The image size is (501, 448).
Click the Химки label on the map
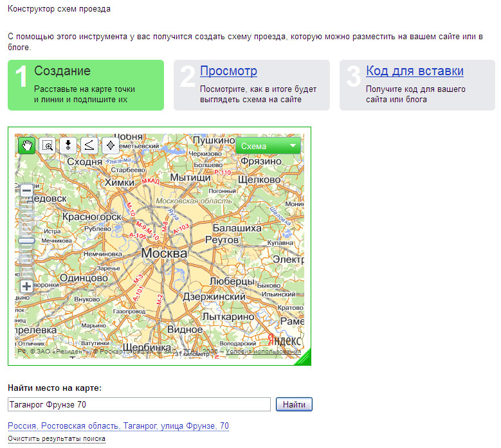[x=120, y=183]
